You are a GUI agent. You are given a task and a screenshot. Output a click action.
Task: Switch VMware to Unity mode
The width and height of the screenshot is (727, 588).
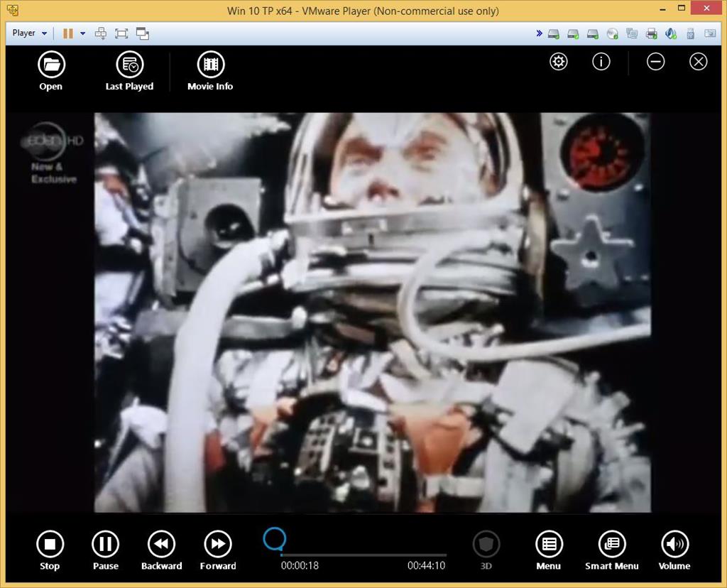point(142,33)
